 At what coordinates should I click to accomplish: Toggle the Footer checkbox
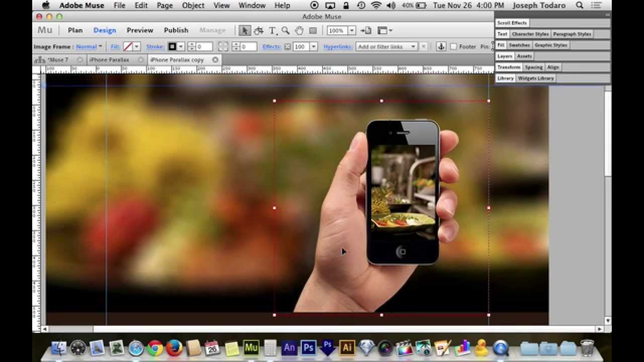tap(453, 47)
